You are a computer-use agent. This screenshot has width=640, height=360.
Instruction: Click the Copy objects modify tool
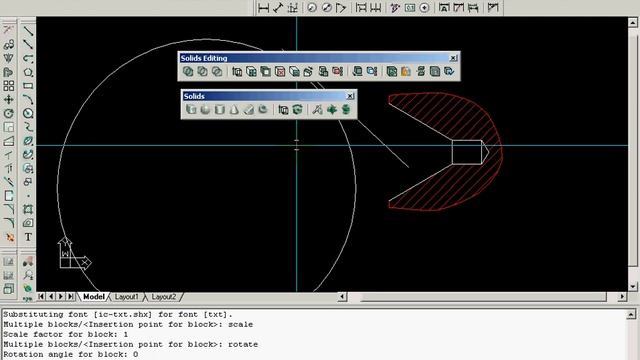[x=9, y=44]
